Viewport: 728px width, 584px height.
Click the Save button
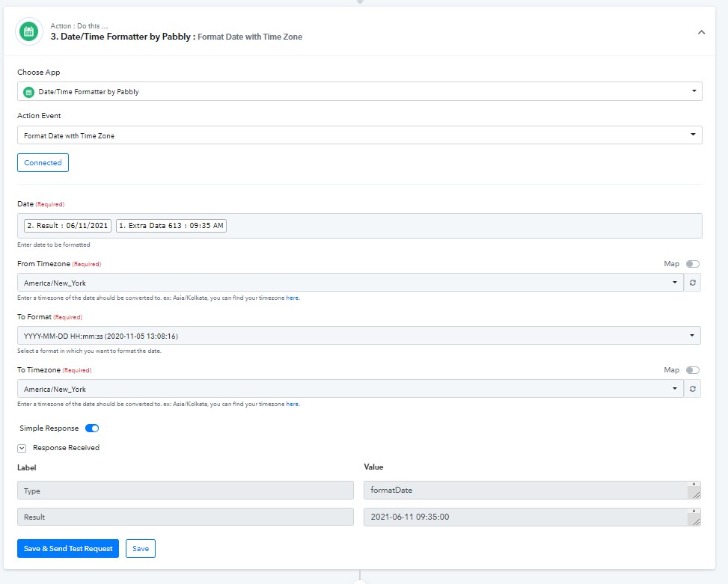tap(141, 548)
